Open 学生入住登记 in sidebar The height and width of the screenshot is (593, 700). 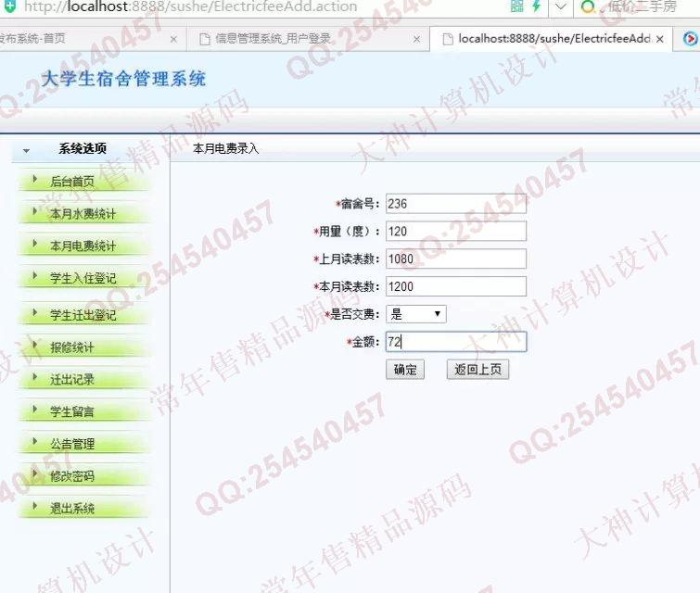tap(83, 278)
